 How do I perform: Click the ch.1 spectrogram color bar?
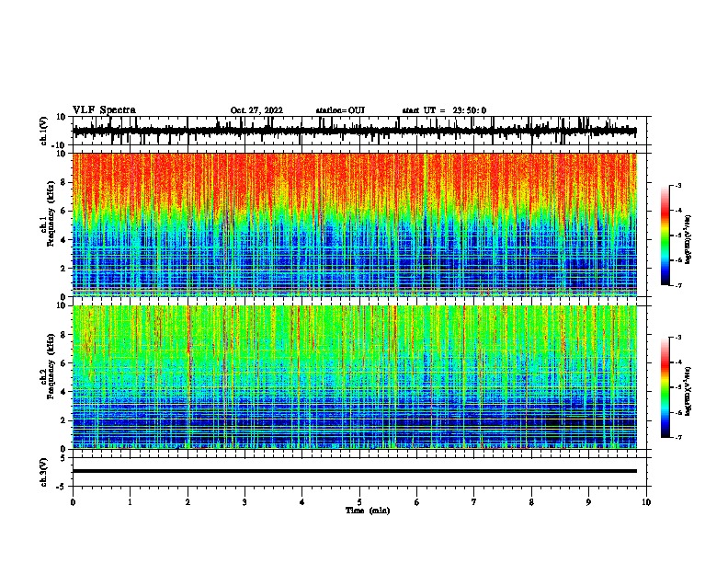tap(665, 236)
